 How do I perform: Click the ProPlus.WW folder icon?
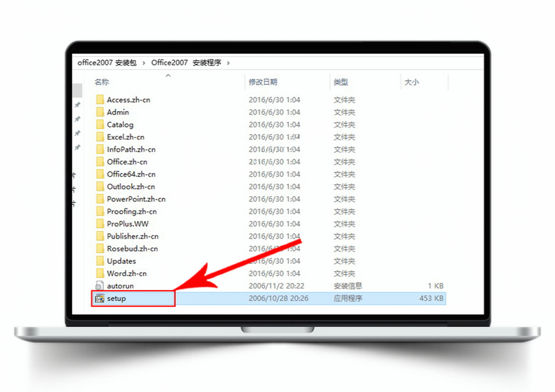pos(100,224)
